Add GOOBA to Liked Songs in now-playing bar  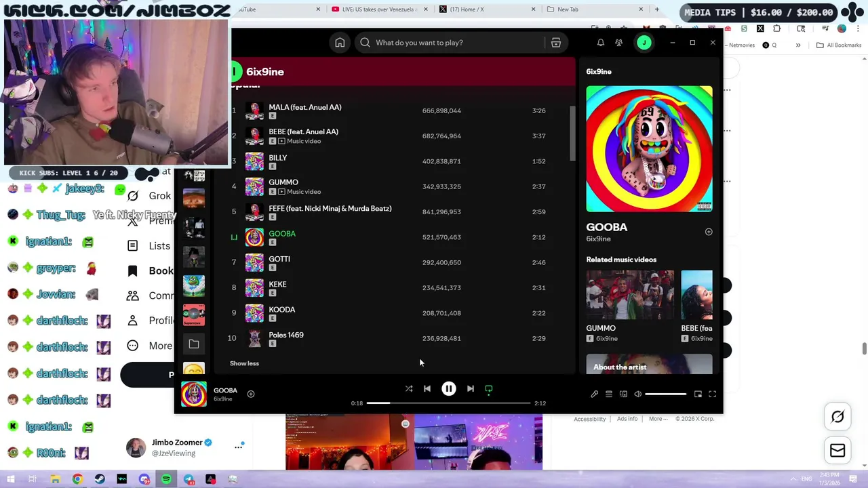(x=250, y=394)
